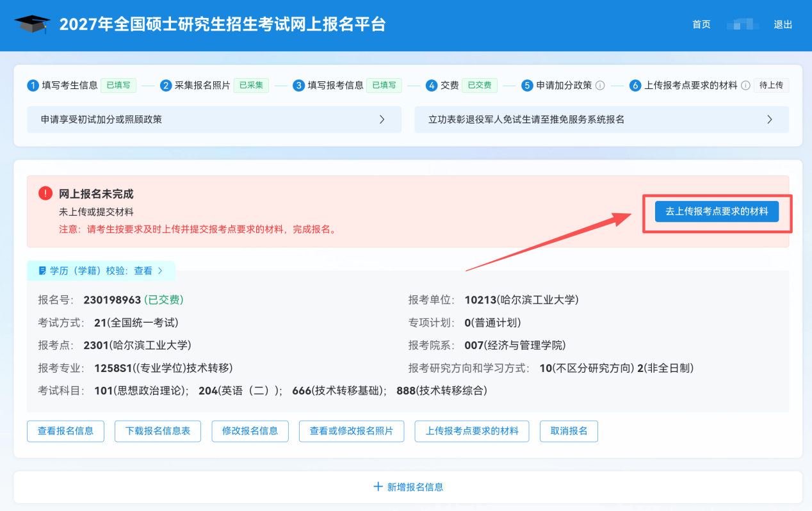Select step 4 circle 交费
Viewport: 812px width, 511px height.
[x=432, y=86]
